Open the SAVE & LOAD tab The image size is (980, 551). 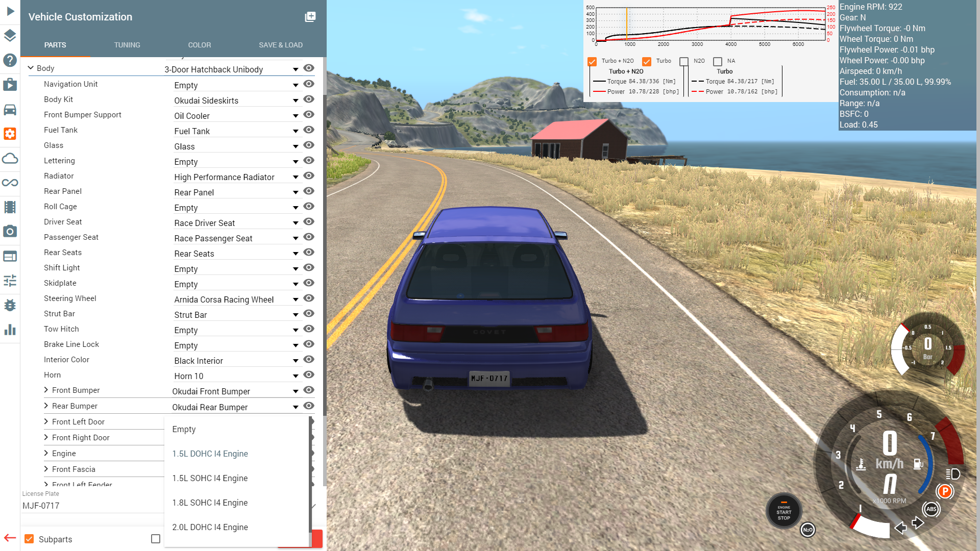tap(280, 45)
